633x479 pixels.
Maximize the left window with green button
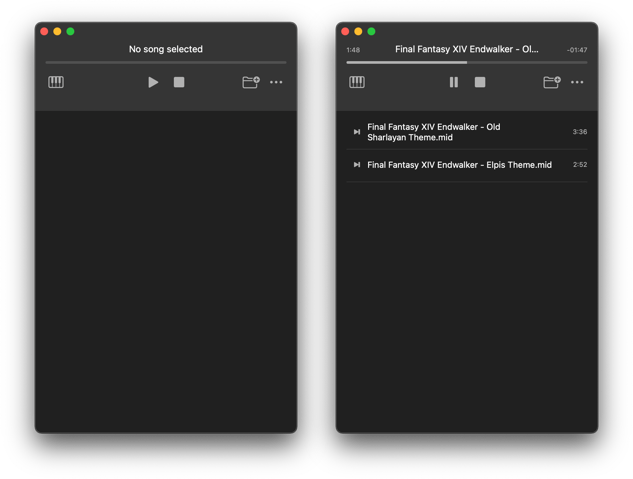[x=70, y=31]
